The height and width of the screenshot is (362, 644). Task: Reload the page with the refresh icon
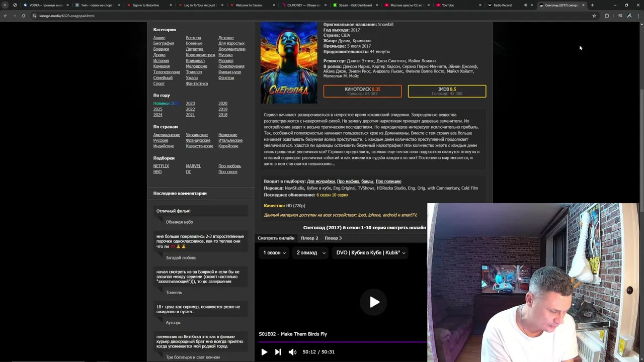24,16
